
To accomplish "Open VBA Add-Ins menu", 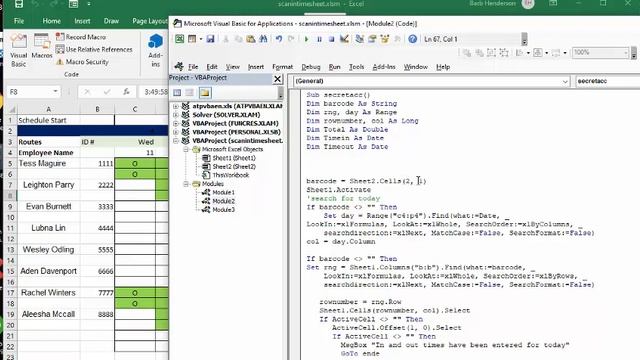I will [x=384, y=67].
